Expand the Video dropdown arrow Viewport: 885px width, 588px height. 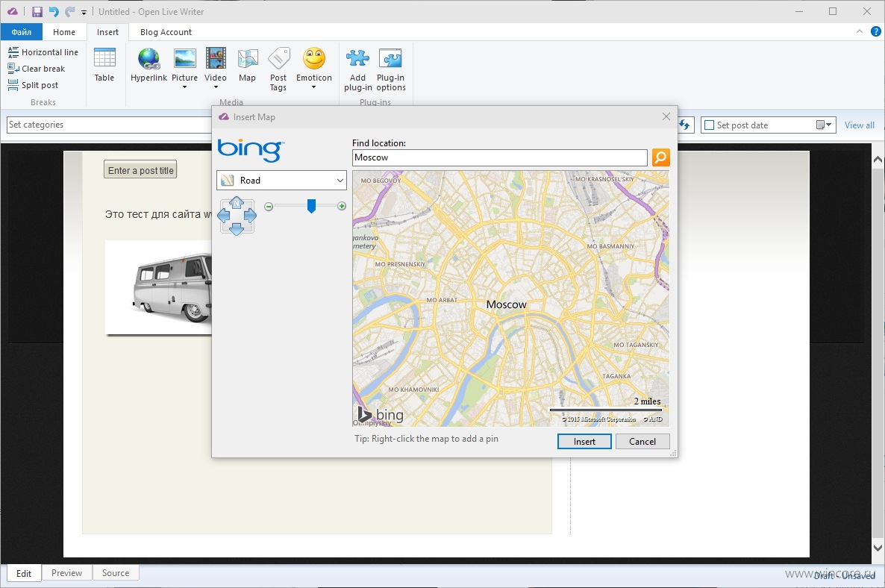(x=216, y=87)
